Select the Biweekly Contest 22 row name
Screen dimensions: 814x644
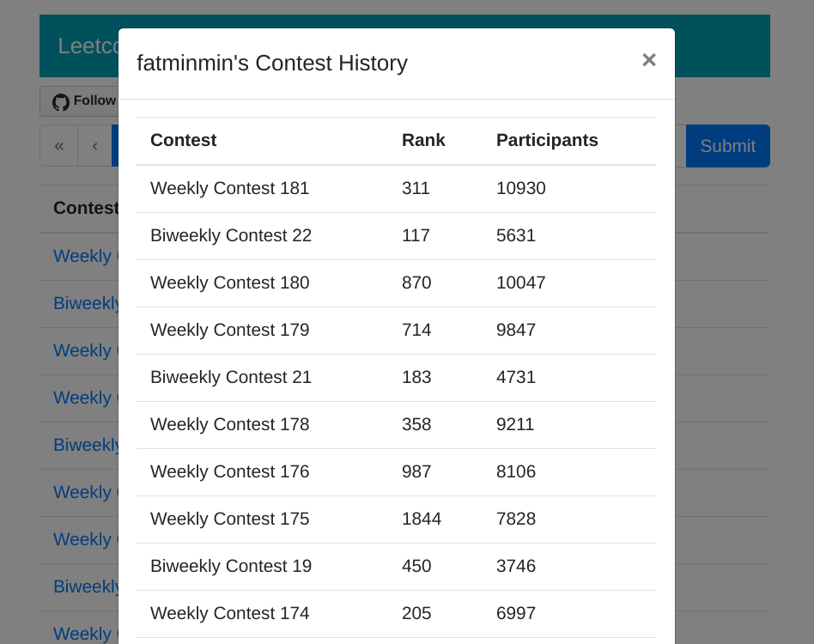click(231, 235)
